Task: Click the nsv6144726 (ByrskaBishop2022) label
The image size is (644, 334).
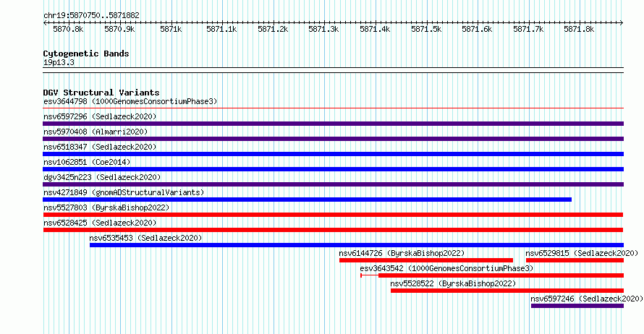Action: click(402, 253)
